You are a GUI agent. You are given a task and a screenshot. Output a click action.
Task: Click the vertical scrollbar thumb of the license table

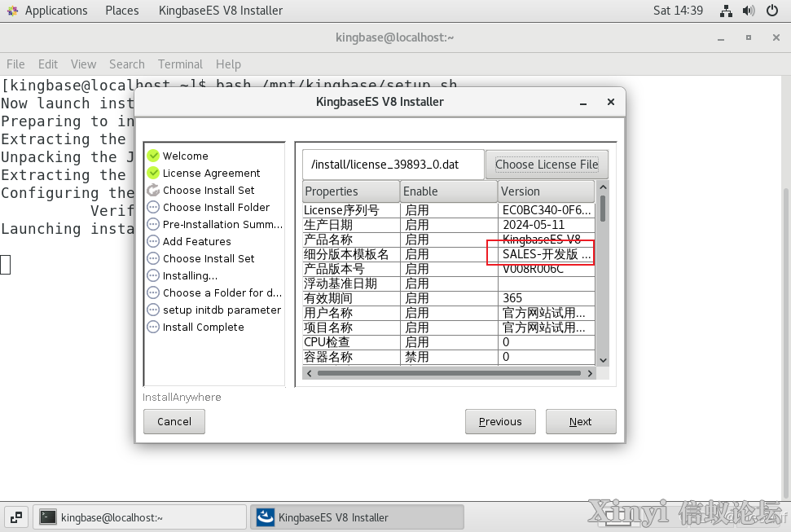click(x=603, y=209)
